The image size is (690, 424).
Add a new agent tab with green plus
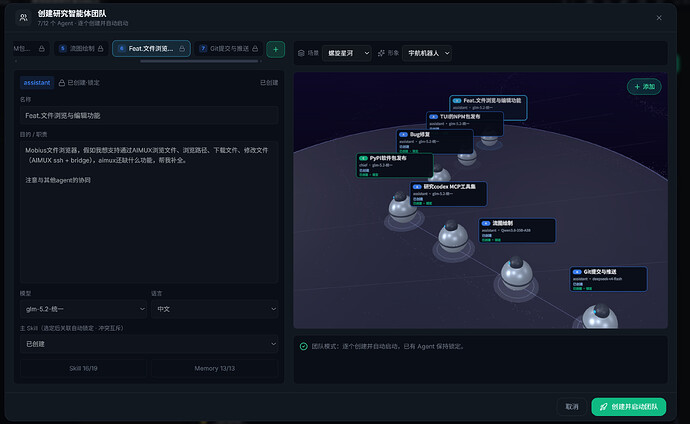275,49
